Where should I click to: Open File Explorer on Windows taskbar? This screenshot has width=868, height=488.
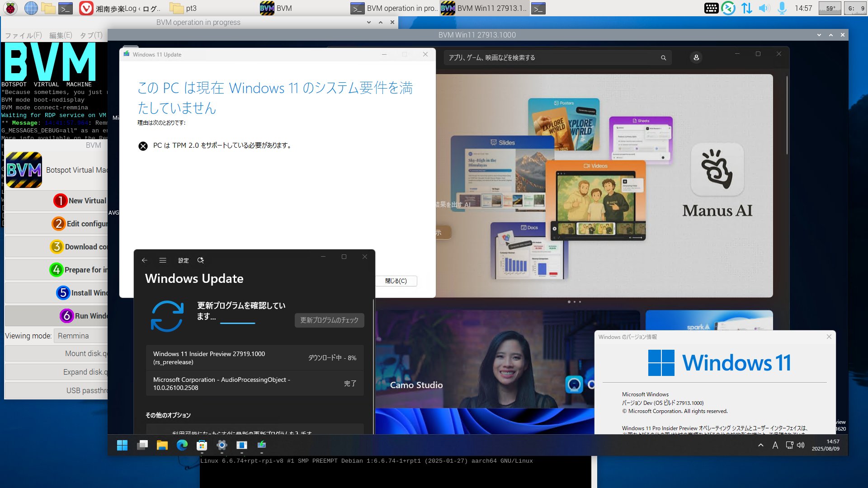tap(162, 445)
